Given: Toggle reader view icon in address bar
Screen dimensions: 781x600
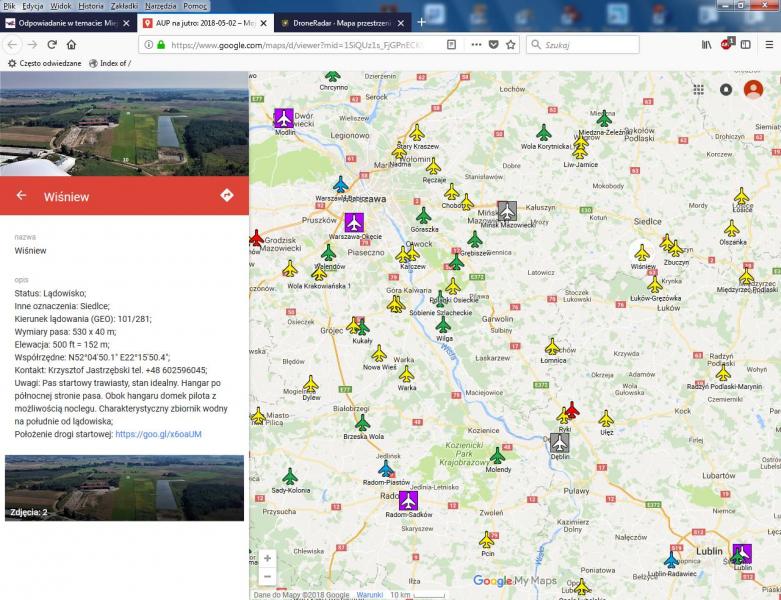Looking at the screenshot, I should [452, 45].
